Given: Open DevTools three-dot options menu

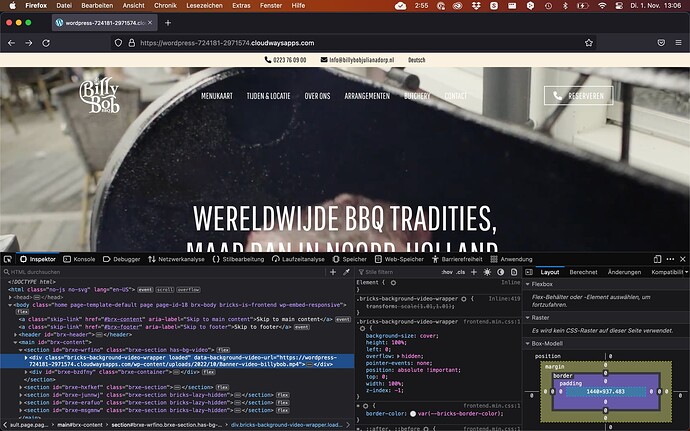Looking at the screenshot, I should pos(670,259).
